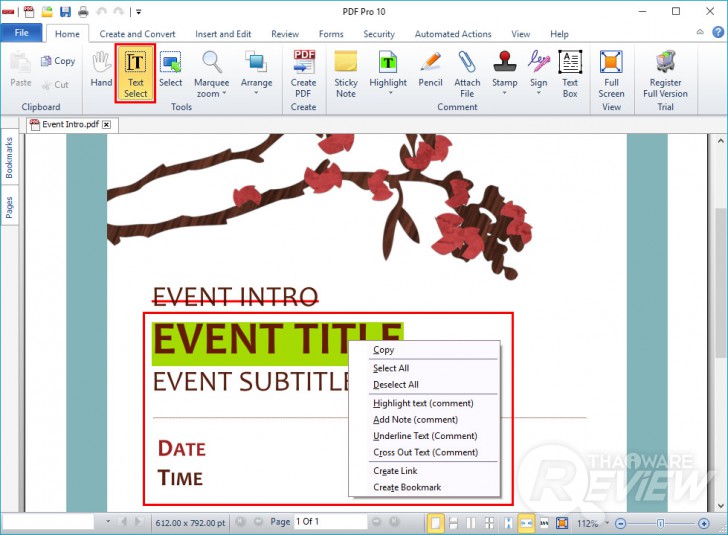Viewport: 728px width, 535px height.
Task: Add a Sticky Note comment
Action: [346, 73]
